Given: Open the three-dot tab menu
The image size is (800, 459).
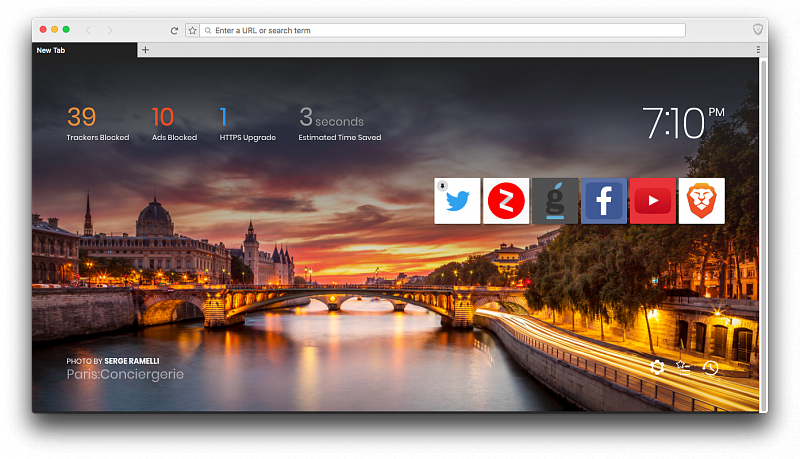Looking at the screenshot, I should [x=758, y=50].
